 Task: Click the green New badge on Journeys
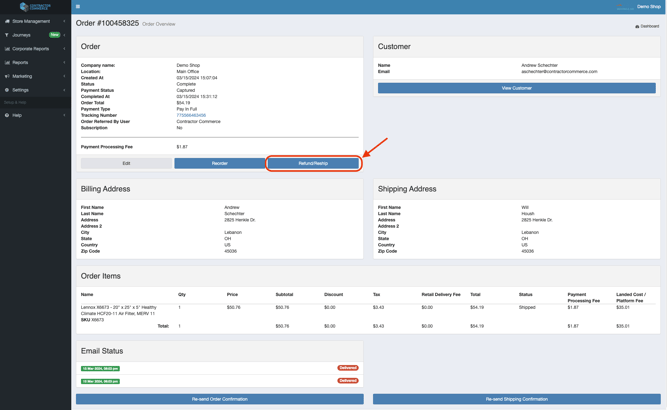click(54, 35)
